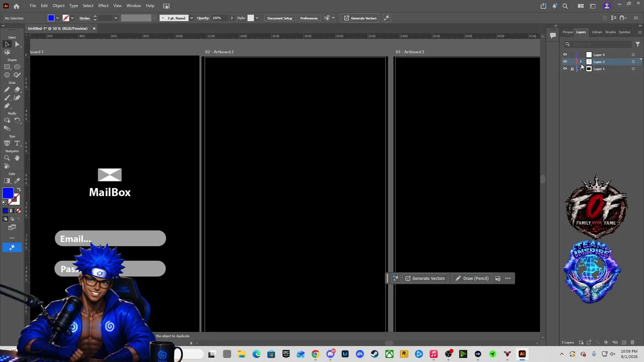Select the Direct Selection tool
The height and width of the screenshot is (362, 644).
17,44
